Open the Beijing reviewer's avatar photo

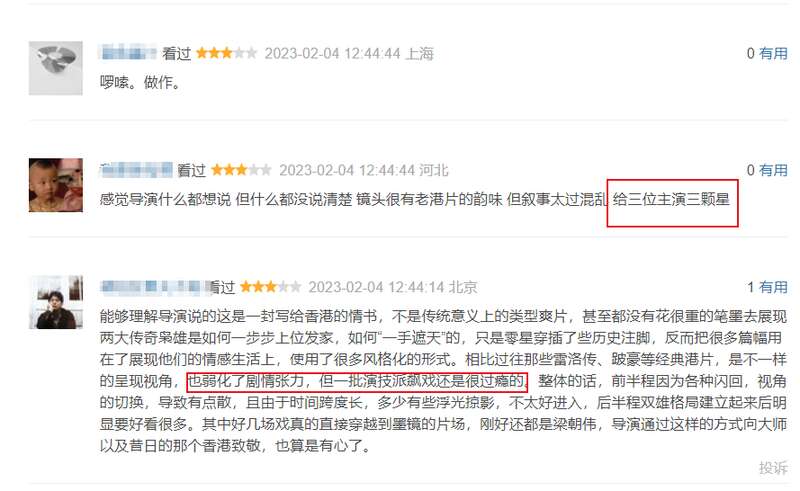tap(56, 302)
